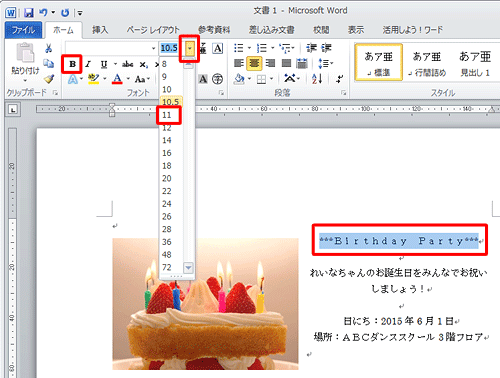Switch to the 差し込み文書 tab

(272, 30)
